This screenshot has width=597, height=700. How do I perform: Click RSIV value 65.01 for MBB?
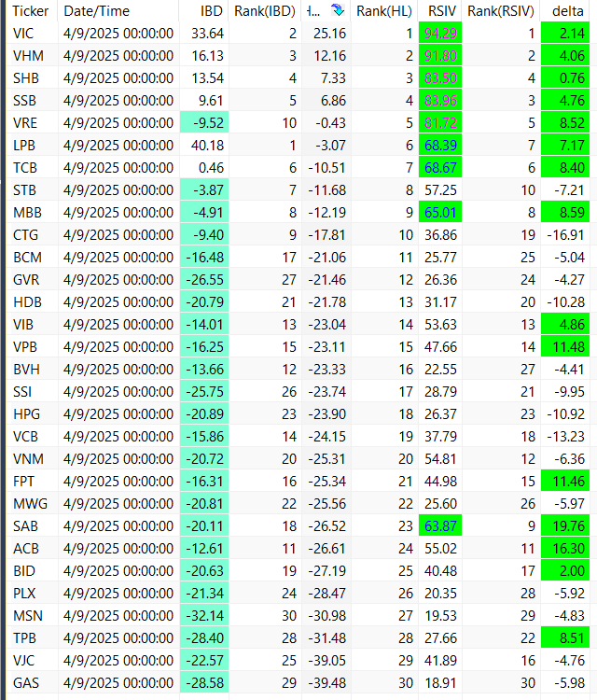[440, 213]
